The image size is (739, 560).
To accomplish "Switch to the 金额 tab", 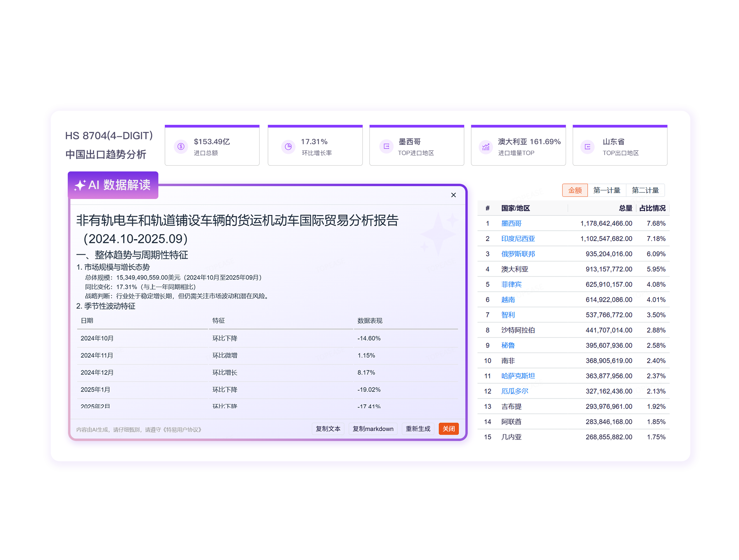I will pyautogui.click(x=574, y=190).
